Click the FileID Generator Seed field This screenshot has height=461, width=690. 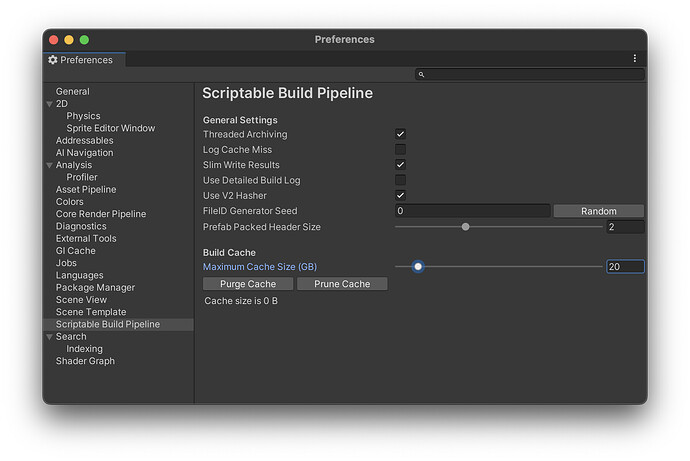(x=472, y=211)
